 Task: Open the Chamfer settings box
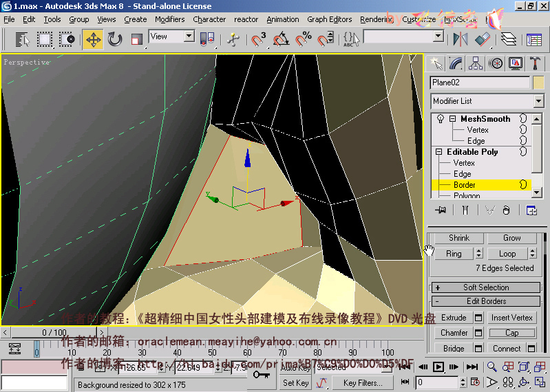click(x=478, y=333)
